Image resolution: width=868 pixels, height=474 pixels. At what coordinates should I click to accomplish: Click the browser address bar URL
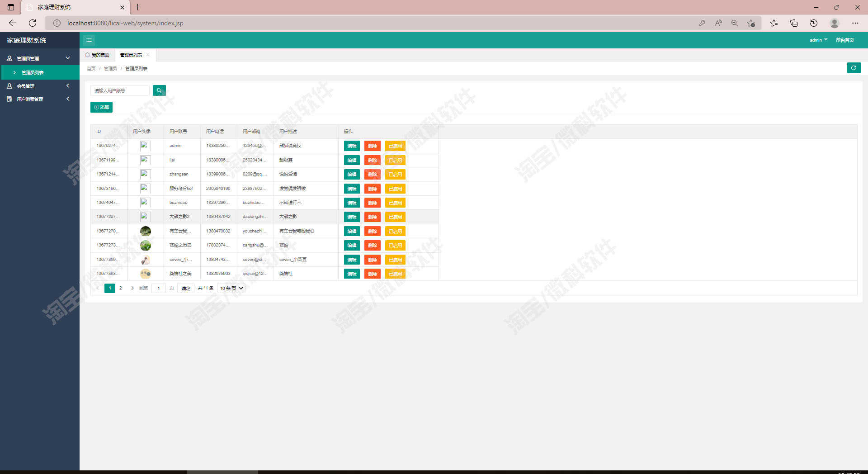[125, 23]
